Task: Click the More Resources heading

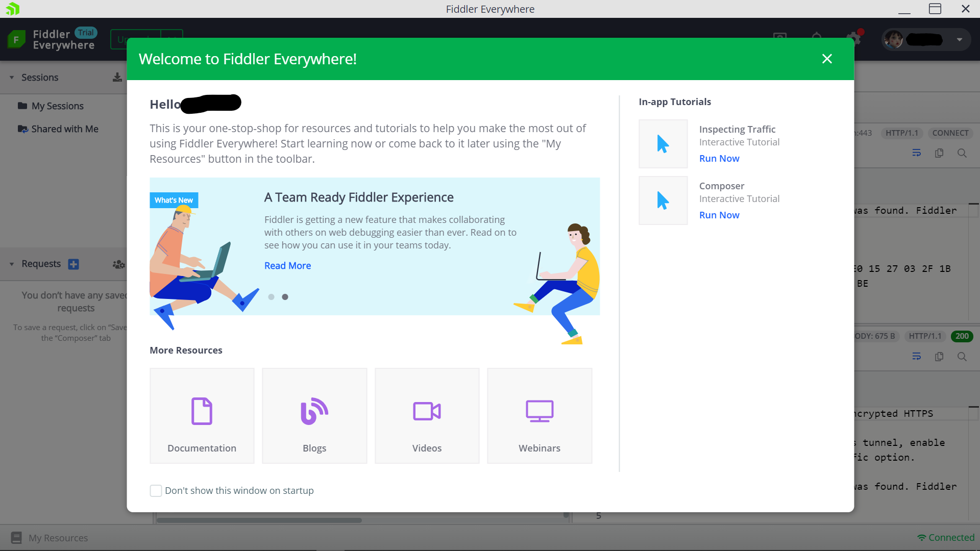Action: pyautogui.click(x=186, y=350)
